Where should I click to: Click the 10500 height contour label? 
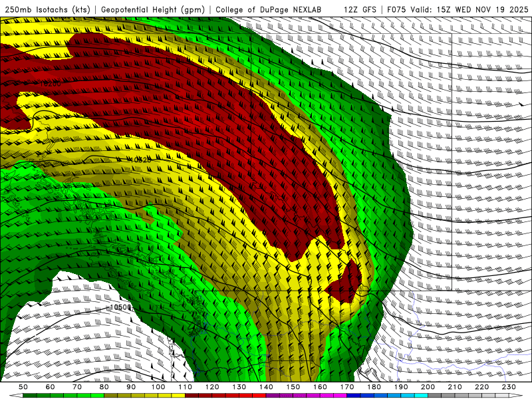click(121, 307)
